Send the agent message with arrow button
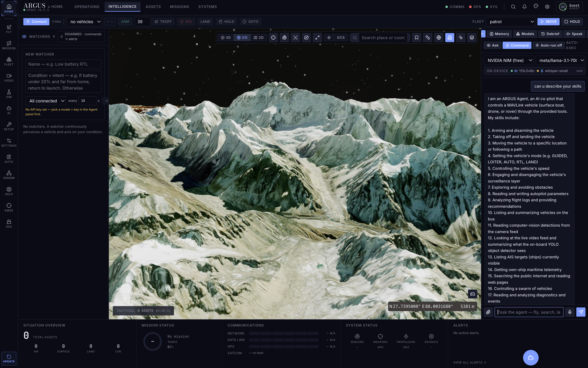 pyautogui.click(x=581, y=312)
